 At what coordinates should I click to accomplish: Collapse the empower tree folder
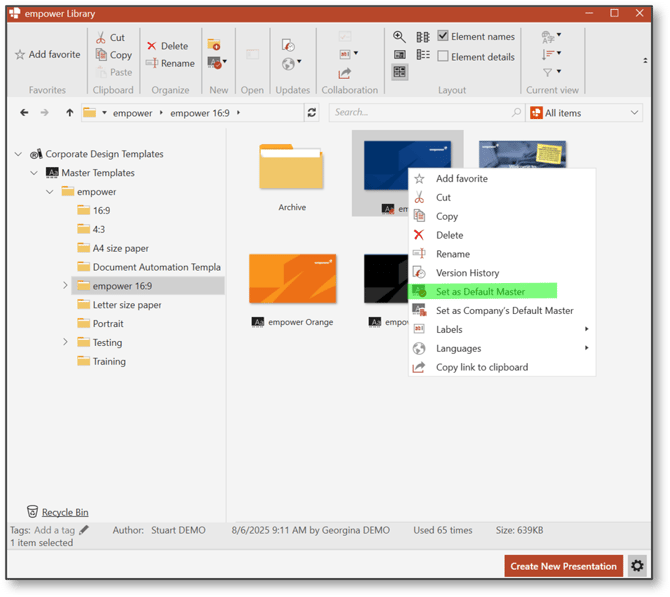[x=50, y=191]
